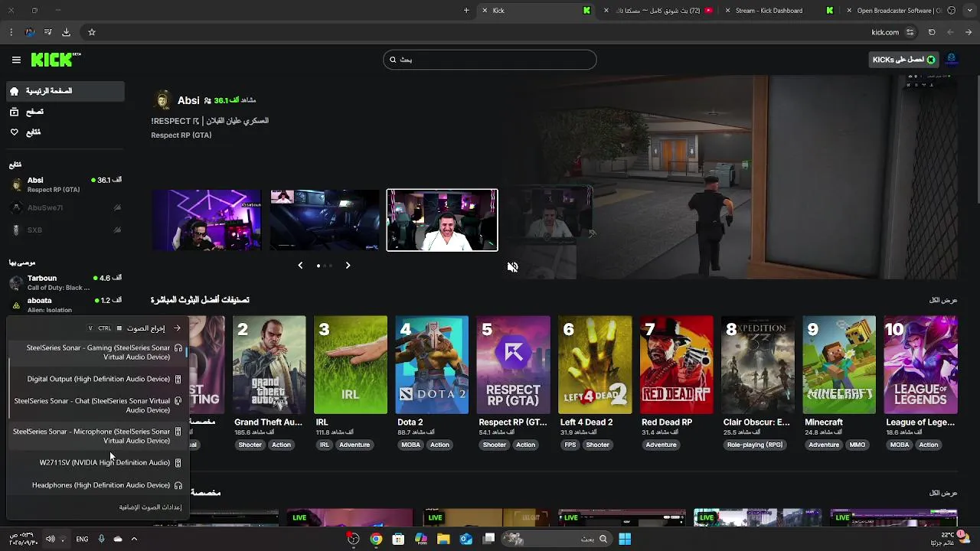Viewport: 980px width, 551px height.
Task: Click the Get KICKs button
Action: (903, 60)
